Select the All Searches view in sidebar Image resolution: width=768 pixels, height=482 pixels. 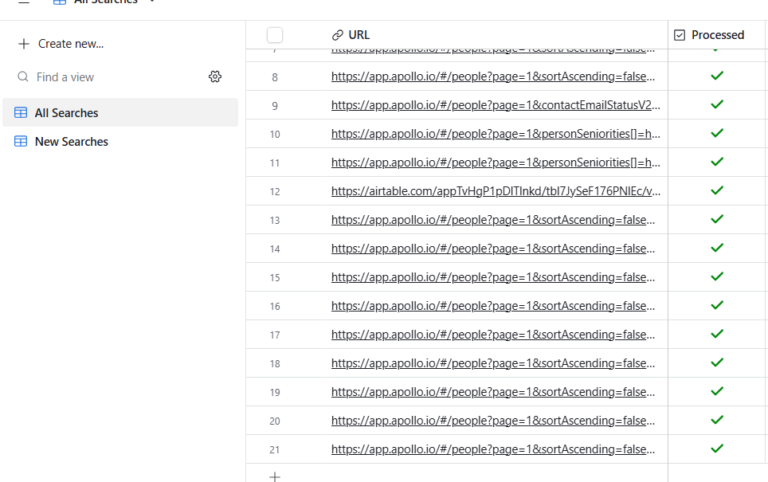[66, 113]
